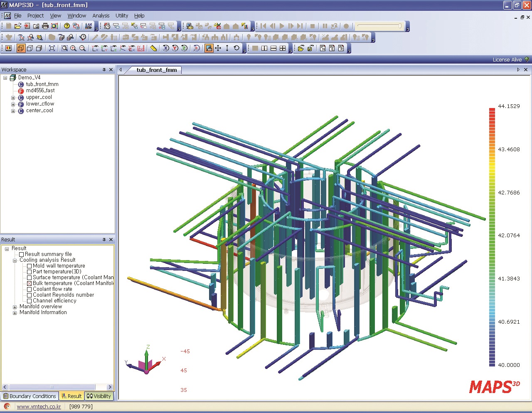This screenshot has height=413, width=532.
Task: Expand the lower_cflow tree node
Action: click(x=13, y=104)
